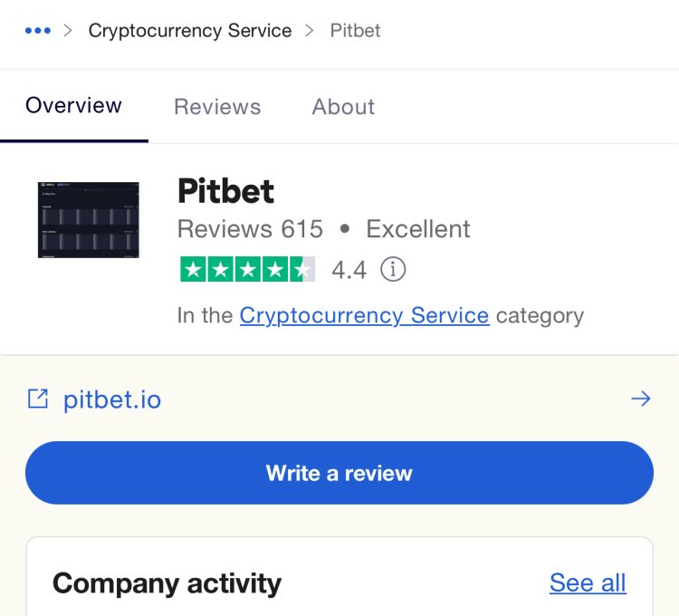The height and width of the screenshot is (616, 679).
Task: Follow the Cryptocurrency Service category link
Action: click(x=364, y=315)
